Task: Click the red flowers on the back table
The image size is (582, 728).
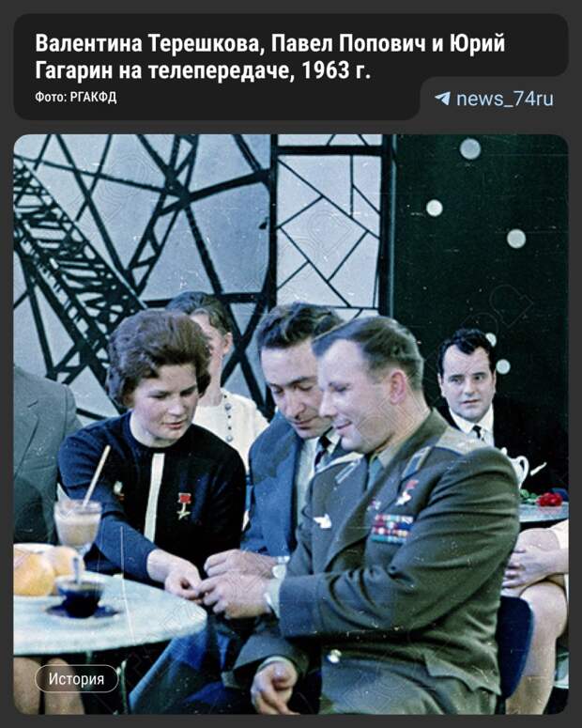Action: tap(548, 499)
